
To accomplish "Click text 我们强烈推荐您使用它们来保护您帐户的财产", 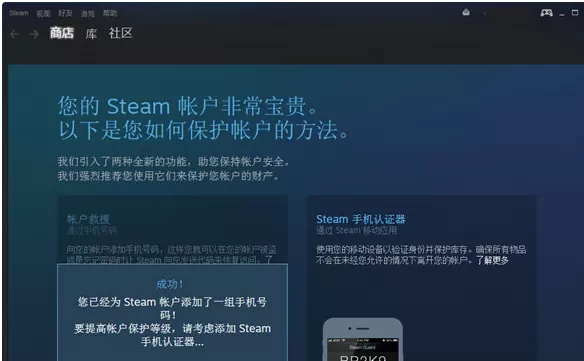I will pos(168,176).
